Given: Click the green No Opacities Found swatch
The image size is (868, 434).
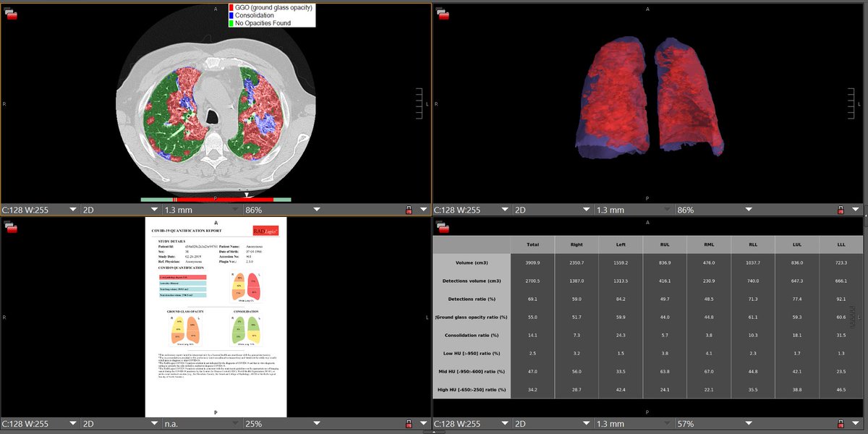Looking at the screenshot, I should [231, 23].
